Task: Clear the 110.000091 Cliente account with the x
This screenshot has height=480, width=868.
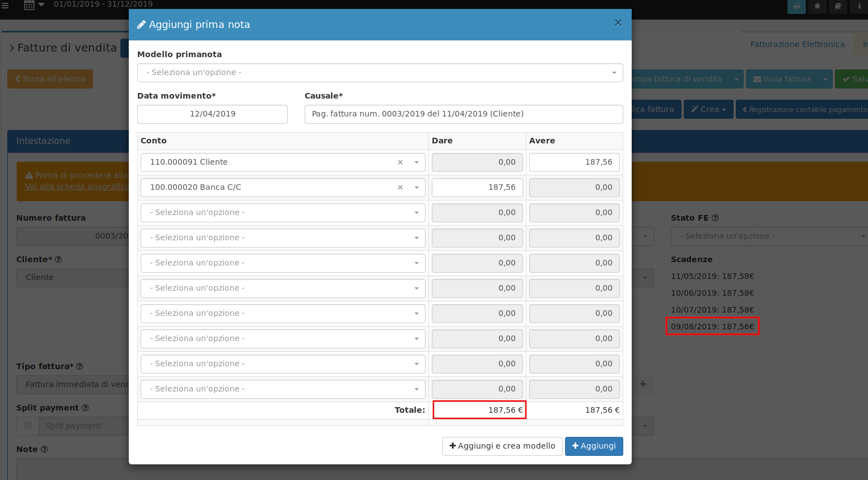Action: point(400,162)
